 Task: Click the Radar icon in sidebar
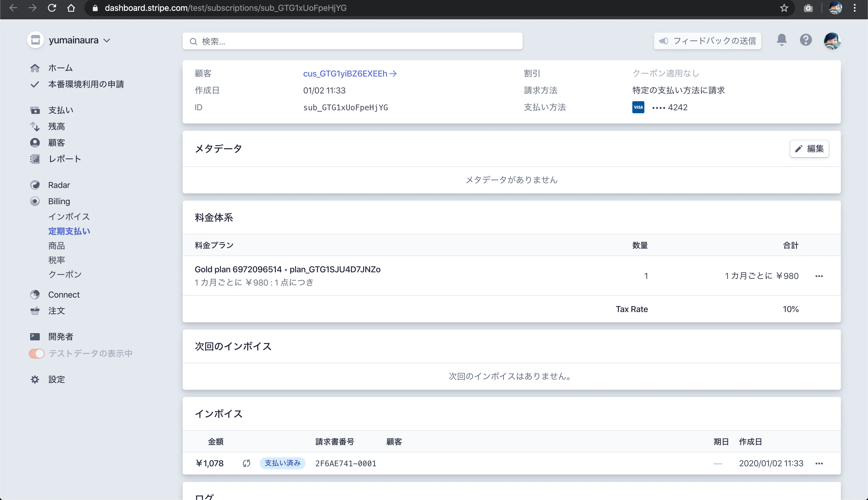[x=35, y=185]
